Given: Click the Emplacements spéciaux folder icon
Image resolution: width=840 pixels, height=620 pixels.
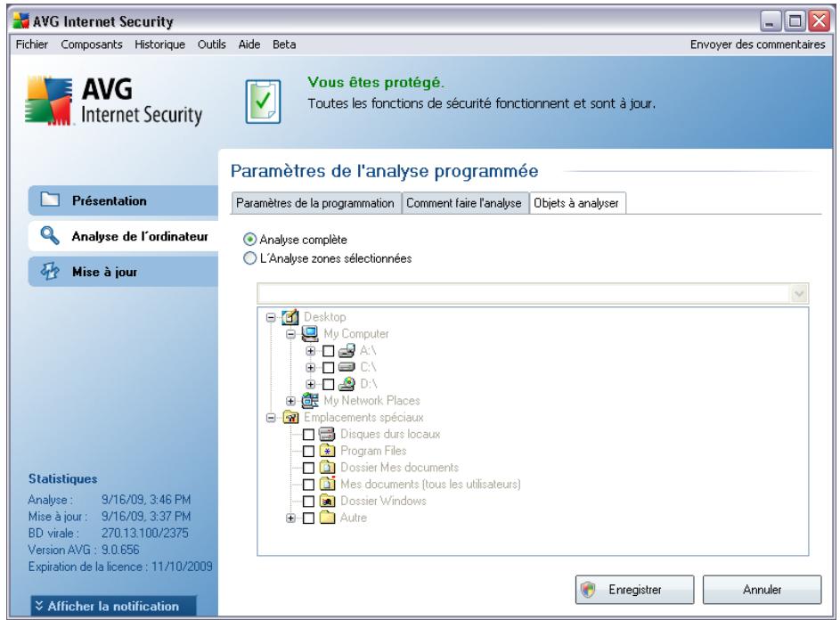Looking at the screenshot, I should click(x=290, y=417).
